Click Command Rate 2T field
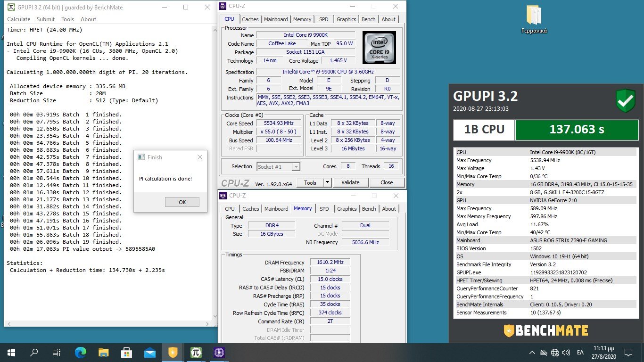This screenshot has width=644, height=362. click(330, 321)
